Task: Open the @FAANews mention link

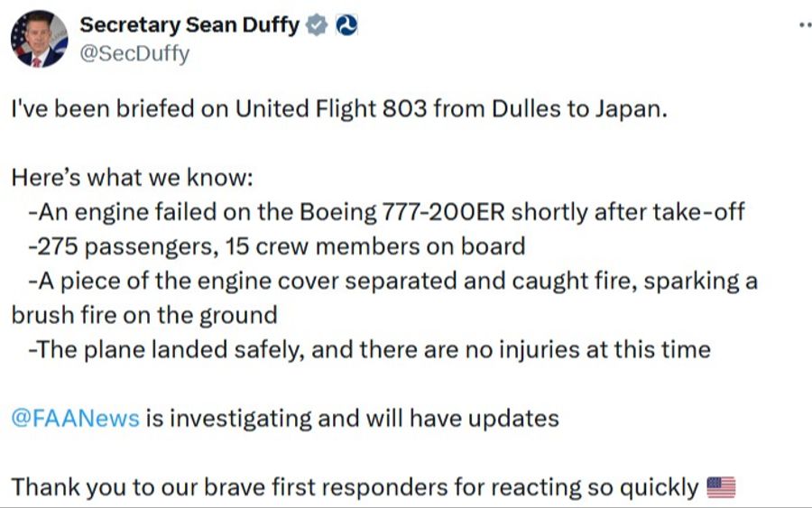Action: click(75, 419)
